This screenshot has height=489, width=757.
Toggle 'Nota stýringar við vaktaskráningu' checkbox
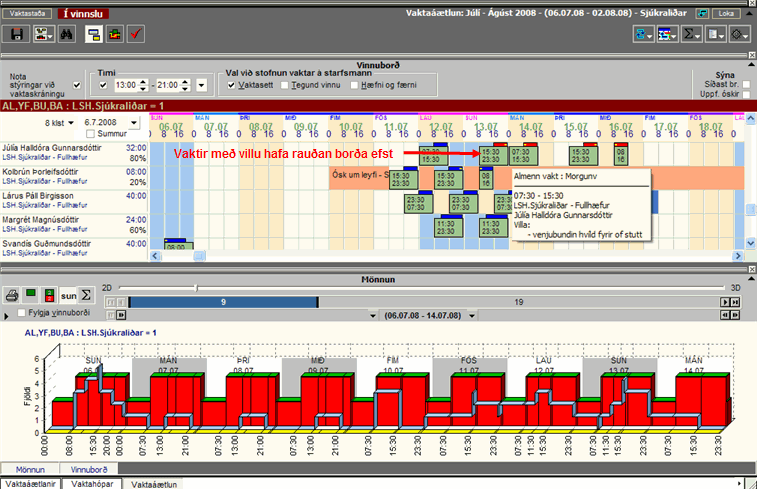(x=77, y=85)
